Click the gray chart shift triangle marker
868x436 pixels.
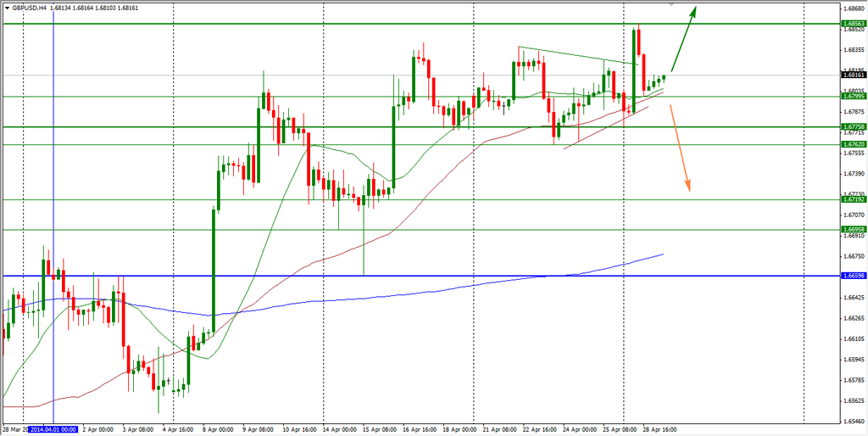(x=671, y=5)
